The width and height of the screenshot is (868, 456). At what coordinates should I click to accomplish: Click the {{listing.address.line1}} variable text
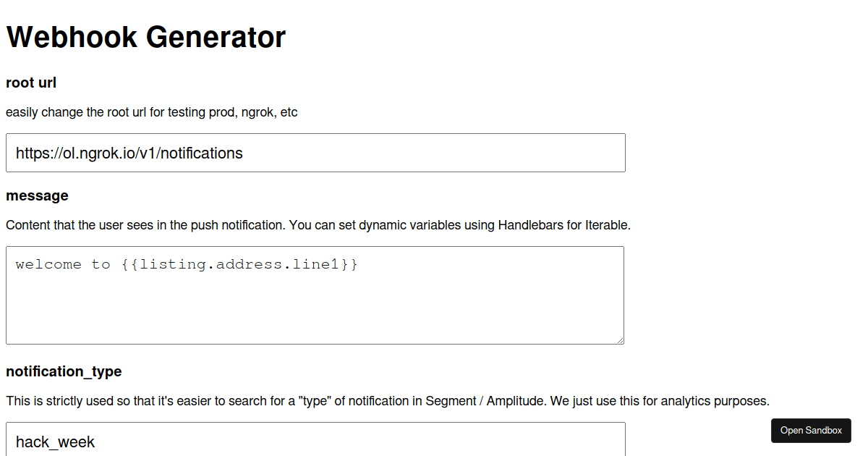click(x=239, y=264)
